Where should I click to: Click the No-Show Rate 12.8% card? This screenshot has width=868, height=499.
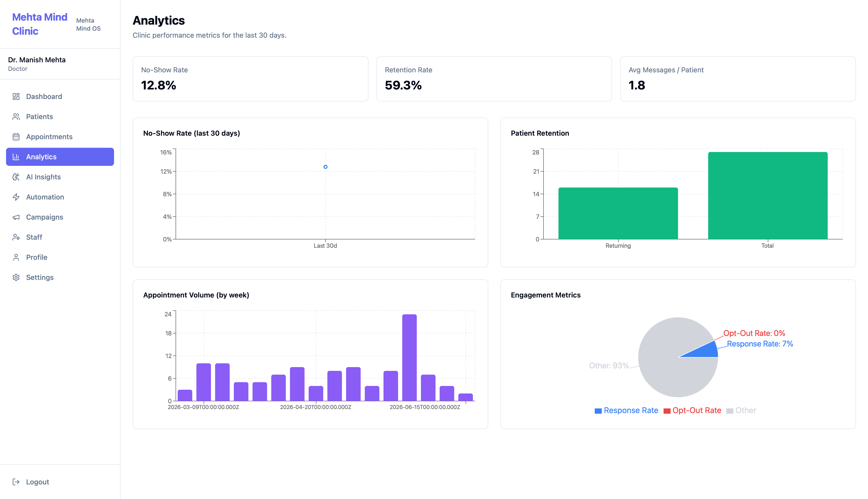tap(250, 79)
